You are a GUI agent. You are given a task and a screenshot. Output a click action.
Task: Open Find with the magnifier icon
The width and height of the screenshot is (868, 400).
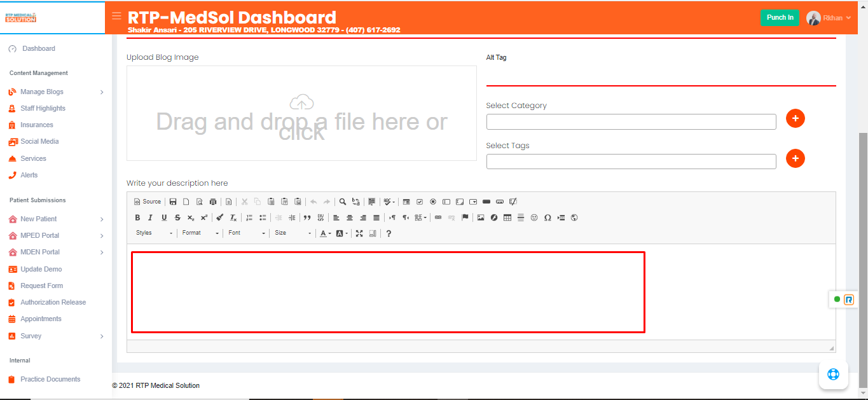coord(343,202)
